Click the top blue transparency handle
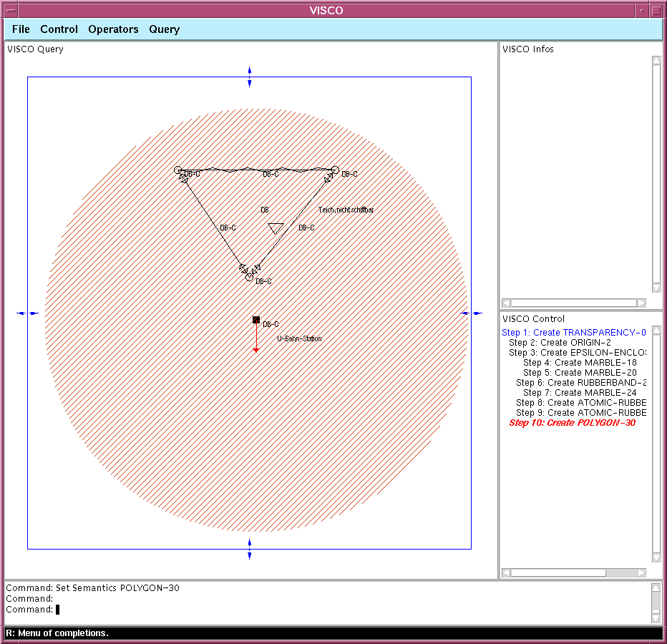 click(250, 77)
